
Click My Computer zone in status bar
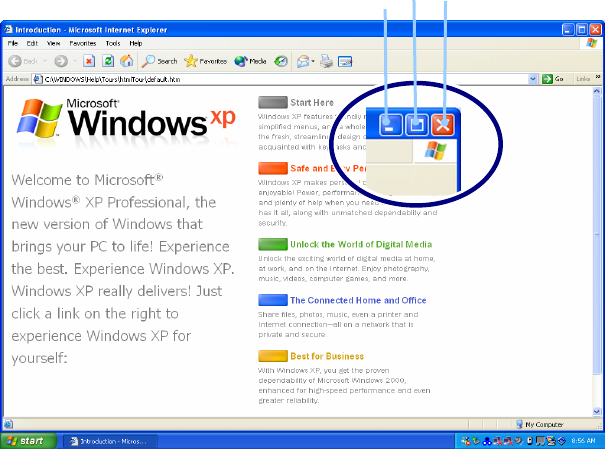pyautogui.click(x=540, y=424)
